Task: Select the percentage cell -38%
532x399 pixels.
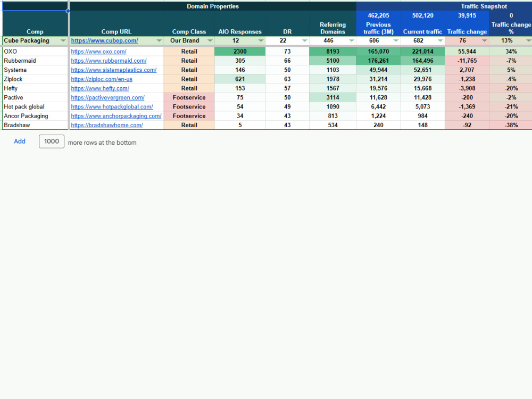Action: 511,125
